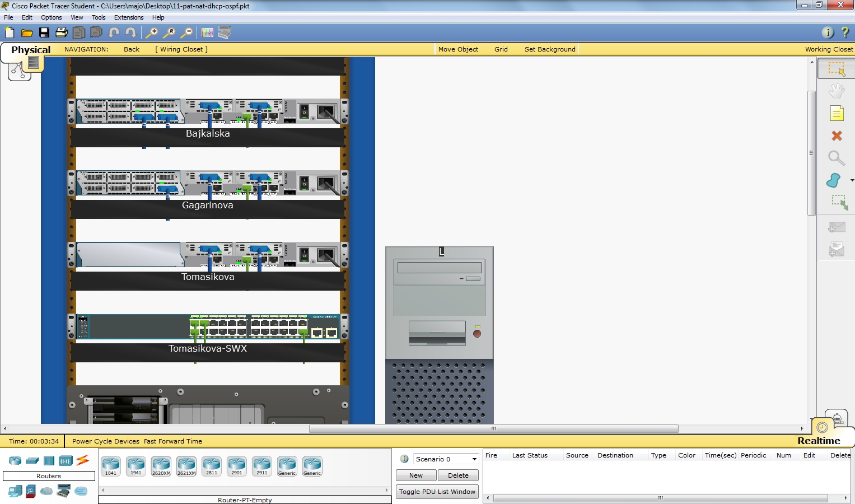855x504 pixels.
Task: Click the Tomasikova-SWX switch in the rack
Action: (x=208, y=326)
